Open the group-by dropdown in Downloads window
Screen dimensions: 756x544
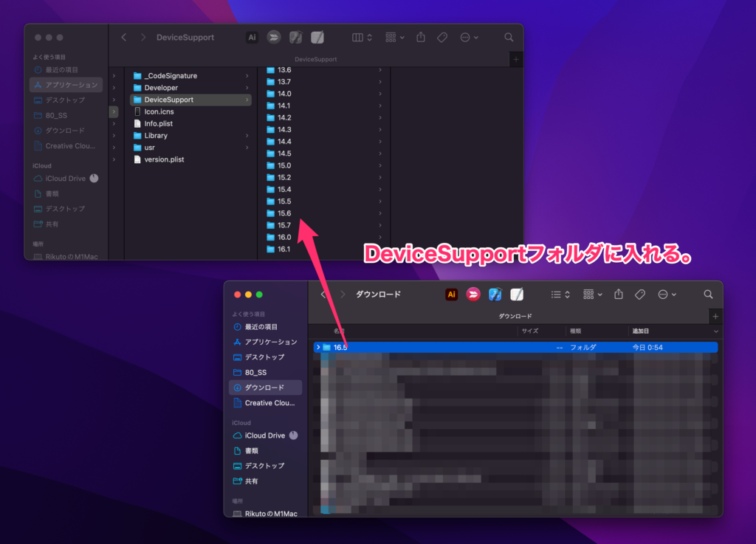(x=593, y=295)
